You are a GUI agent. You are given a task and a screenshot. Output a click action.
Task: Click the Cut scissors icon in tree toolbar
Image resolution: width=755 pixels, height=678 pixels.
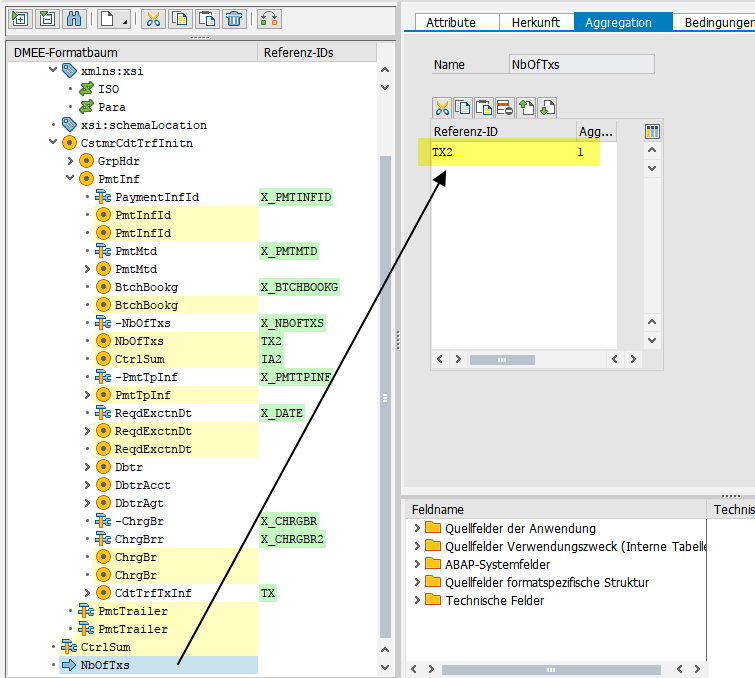(x=152, y=19)
